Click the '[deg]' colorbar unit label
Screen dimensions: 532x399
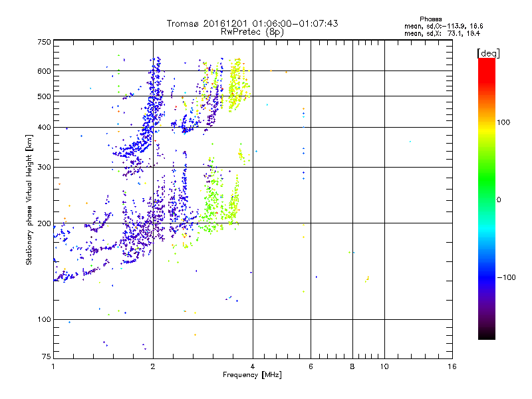pos(488,53)
